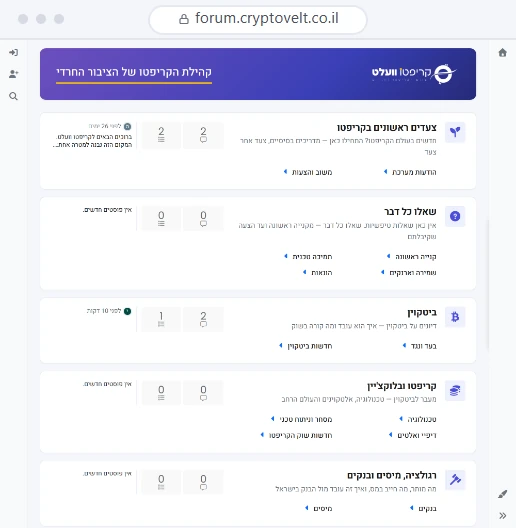This screenshot has height=528, width=516.
Task: Click the browser address bar
Action: [258, 20]
